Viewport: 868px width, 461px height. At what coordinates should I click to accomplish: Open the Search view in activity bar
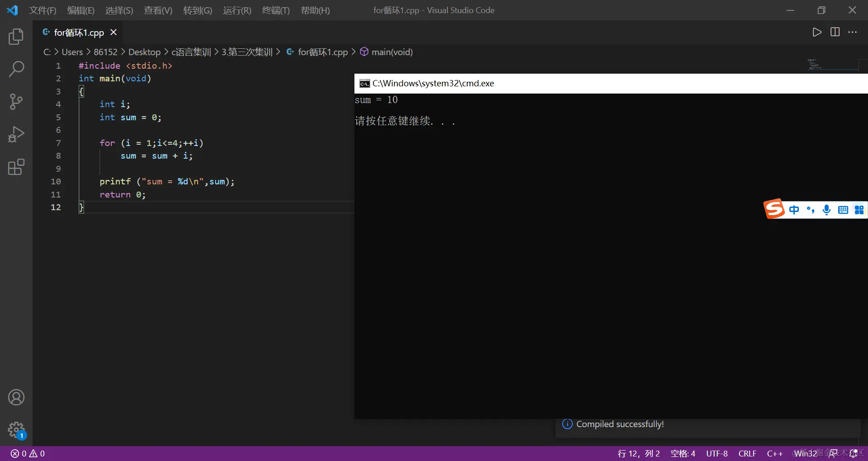(16, 69)
